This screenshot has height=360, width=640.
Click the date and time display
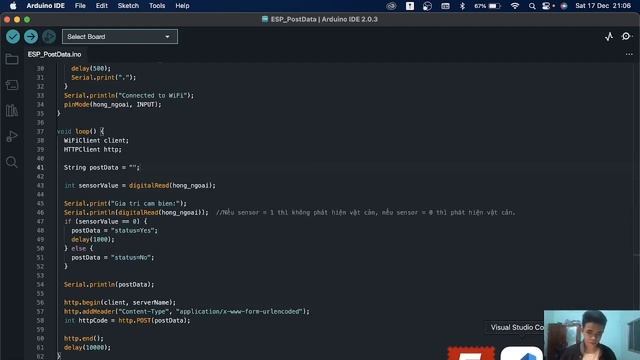point(603,6)
